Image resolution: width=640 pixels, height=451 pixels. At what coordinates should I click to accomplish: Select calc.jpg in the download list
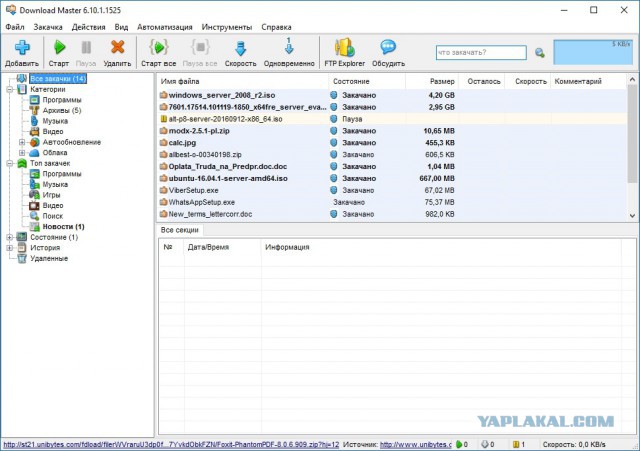tap(392, 143)
